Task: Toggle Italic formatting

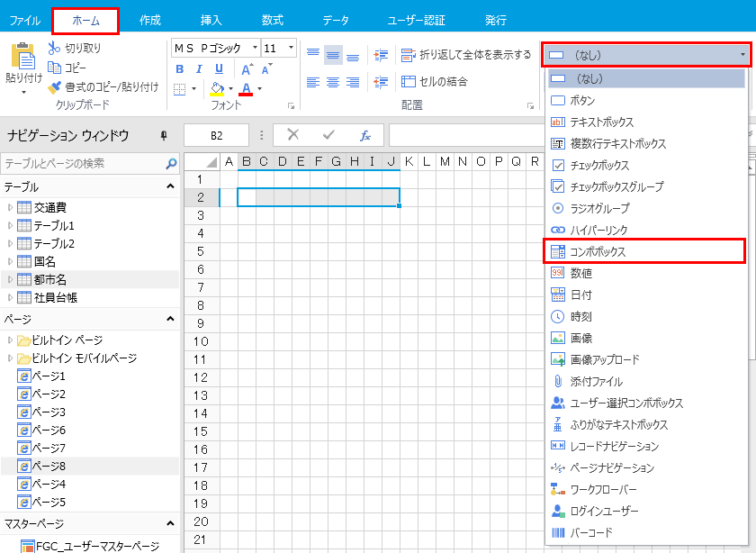Action: (199, 68)
